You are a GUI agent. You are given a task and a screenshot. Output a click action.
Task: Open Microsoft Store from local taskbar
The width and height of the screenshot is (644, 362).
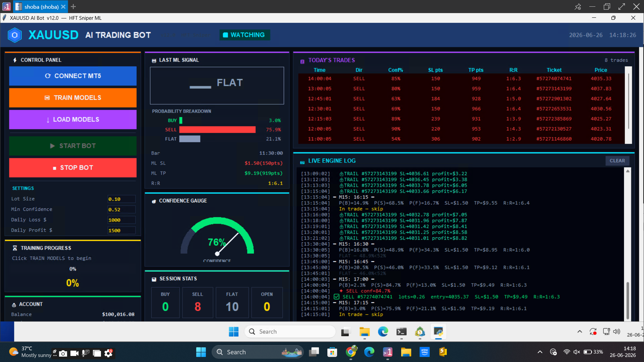(332, 352)
